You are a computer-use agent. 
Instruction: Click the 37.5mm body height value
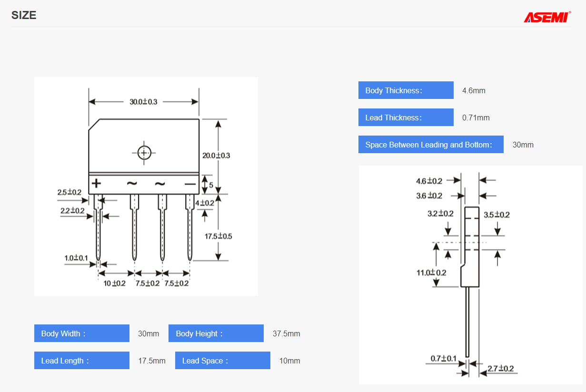point(286,333)
